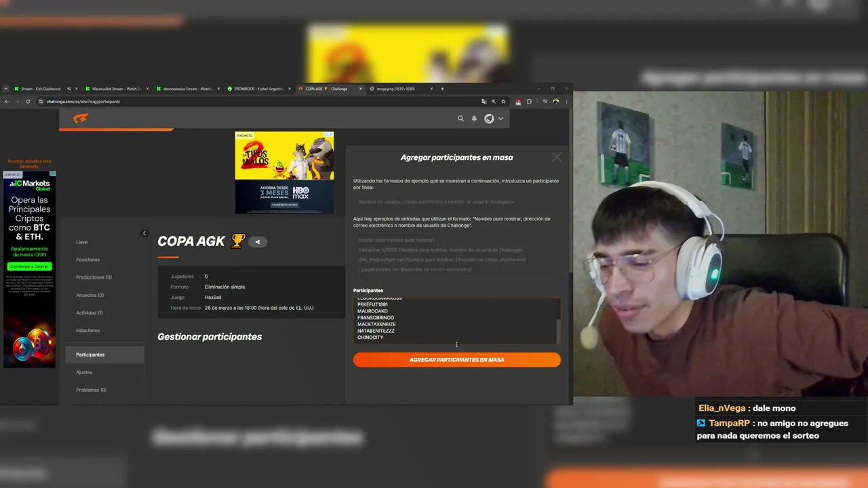Switch to Stream - Kick Dashboard tab

45,89
